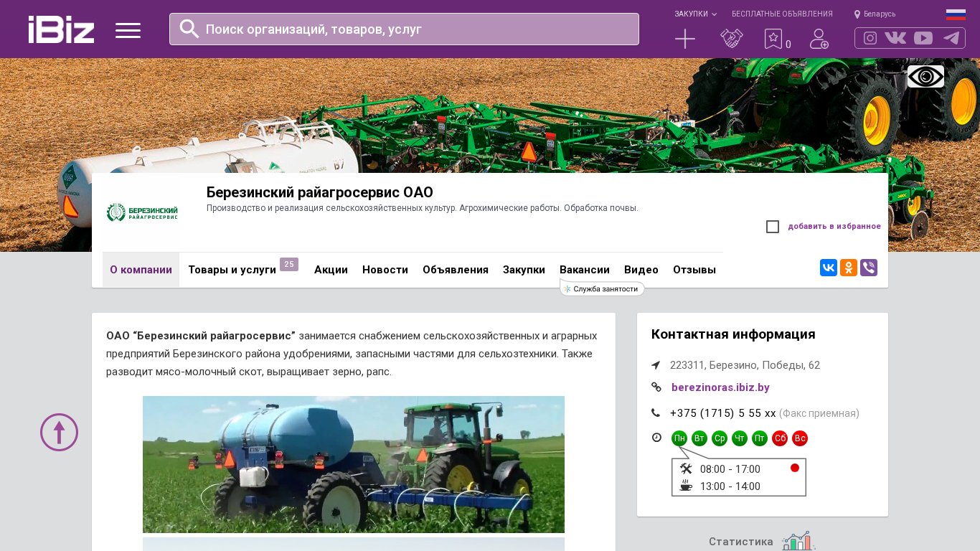Select Monday (Пн) schedule day
The width and height of the screenshot is (980, 551).
click(x=679, y=438)
